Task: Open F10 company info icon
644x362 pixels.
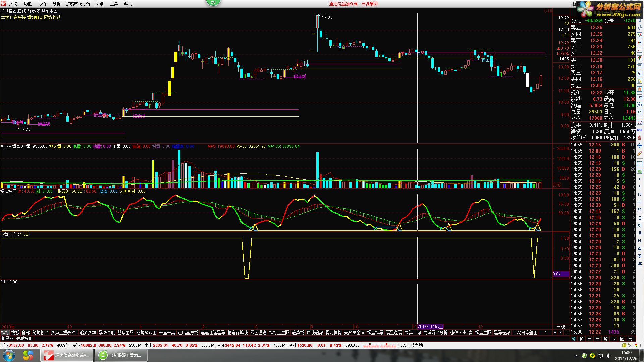Action: (640, 74)
